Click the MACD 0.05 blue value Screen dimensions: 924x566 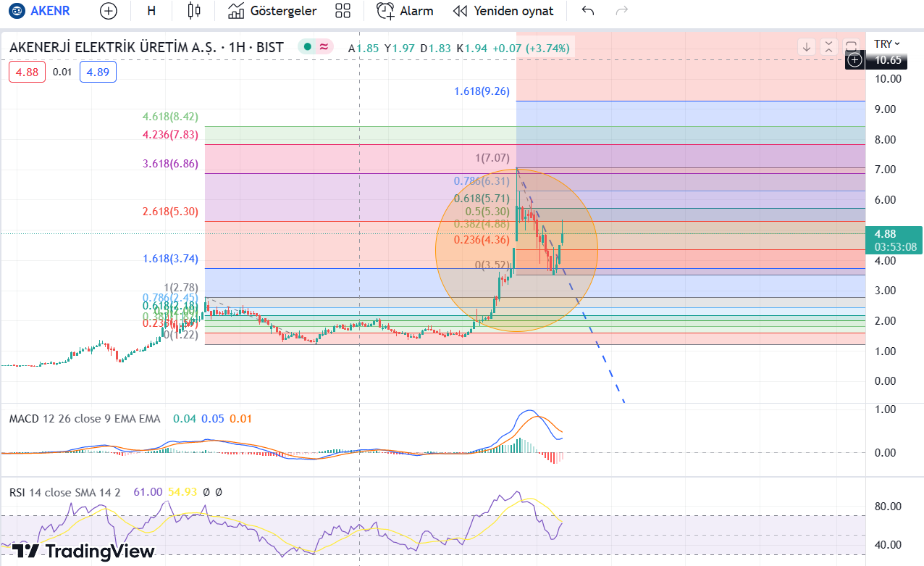point(213,419)
